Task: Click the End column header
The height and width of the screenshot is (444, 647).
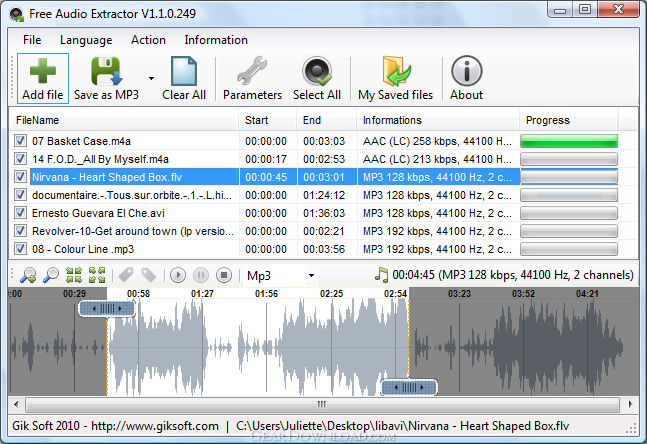Action: pos(326,120)
